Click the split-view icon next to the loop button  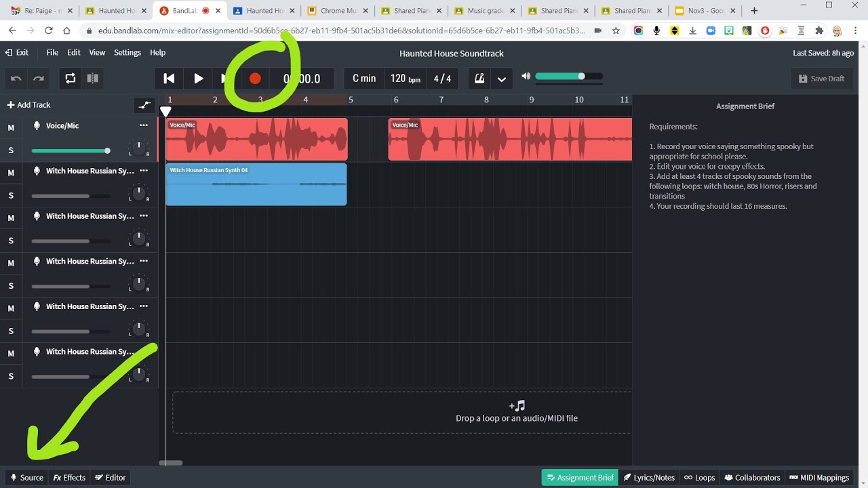(93, 79)
